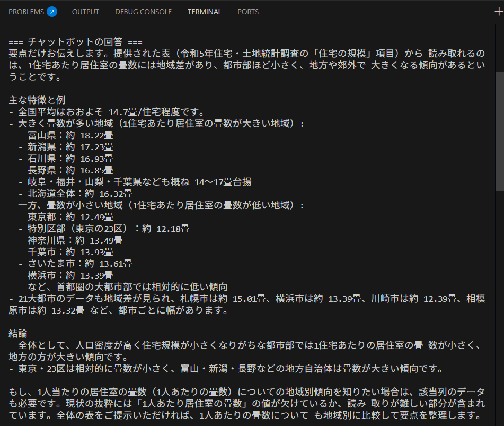The image size is (504, 426).
Task: Click the terminal vertical scrollbar thumb
Action: pos(499,130)
